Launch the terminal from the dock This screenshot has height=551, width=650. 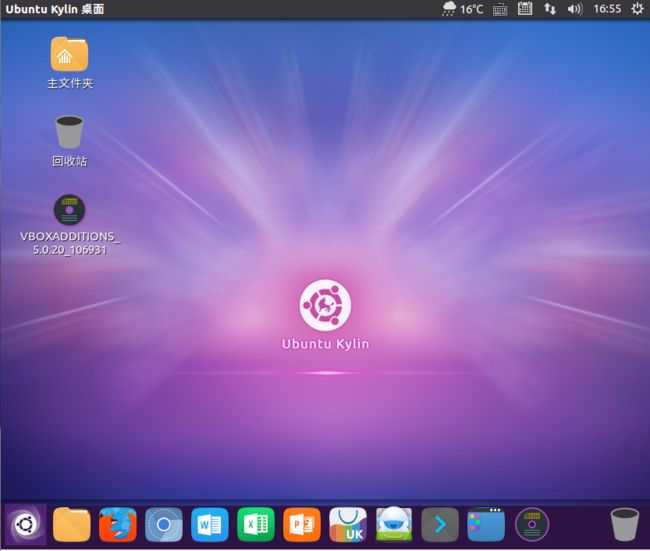[440, 524]
